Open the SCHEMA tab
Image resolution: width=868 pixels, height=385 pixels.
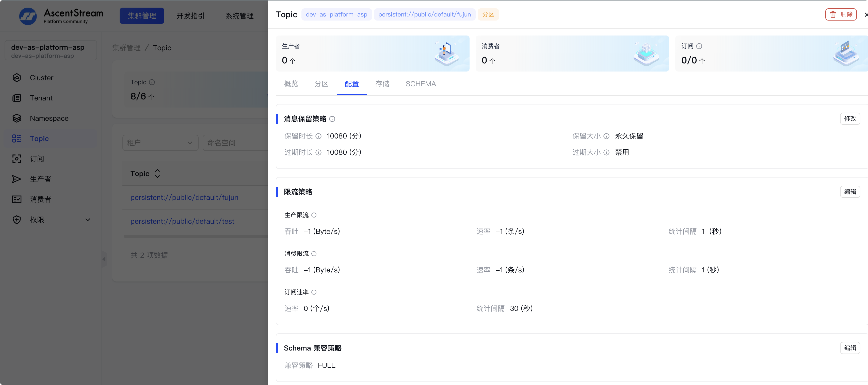click(421, 84)
